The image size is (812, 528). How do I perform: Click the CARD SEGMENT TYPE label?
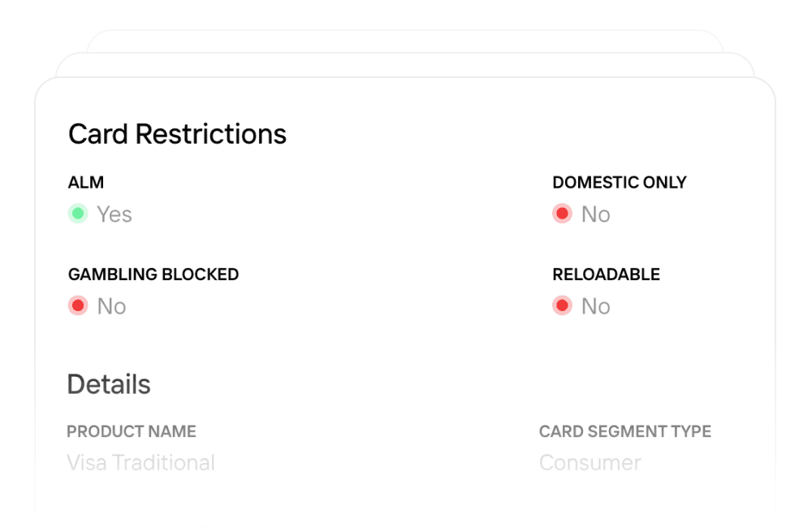pyautogui.click(x=625, y=431)
